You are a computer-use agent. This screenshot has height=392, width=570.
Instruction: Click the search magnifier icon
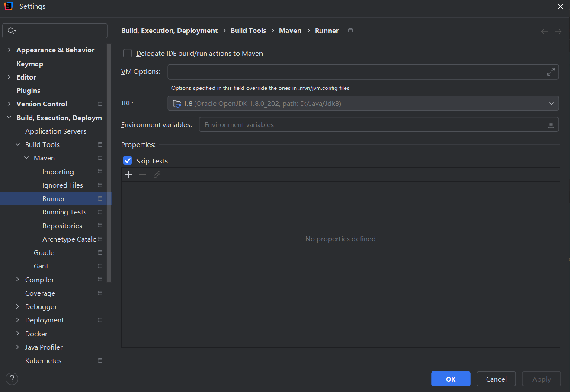click(x=12, y=31)
